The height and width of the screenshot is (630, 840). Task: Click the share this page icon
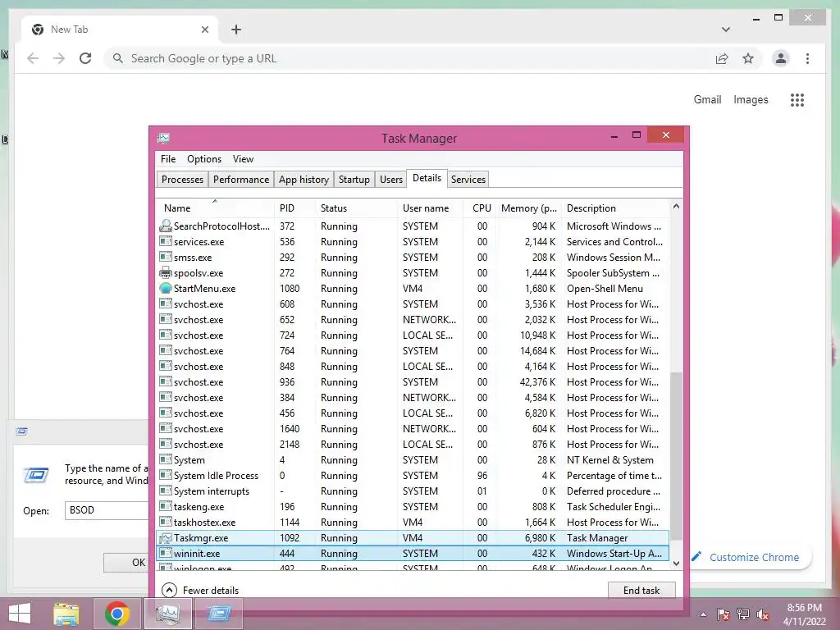722,58
